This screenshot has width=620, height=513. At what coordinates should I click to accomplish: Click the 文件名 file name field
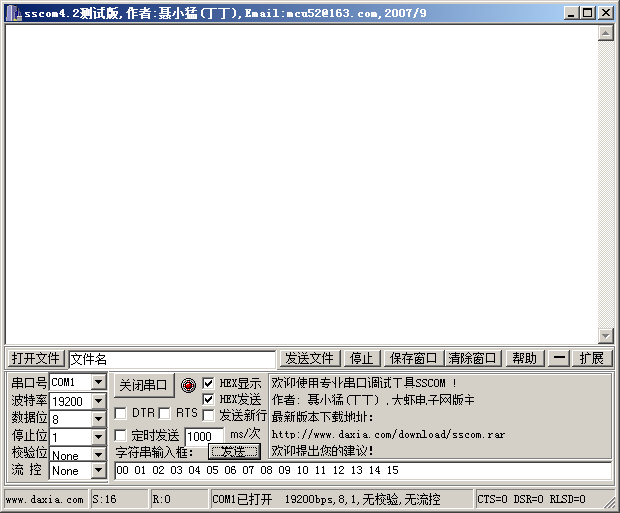pyautogui.click(x=172, y=359)
